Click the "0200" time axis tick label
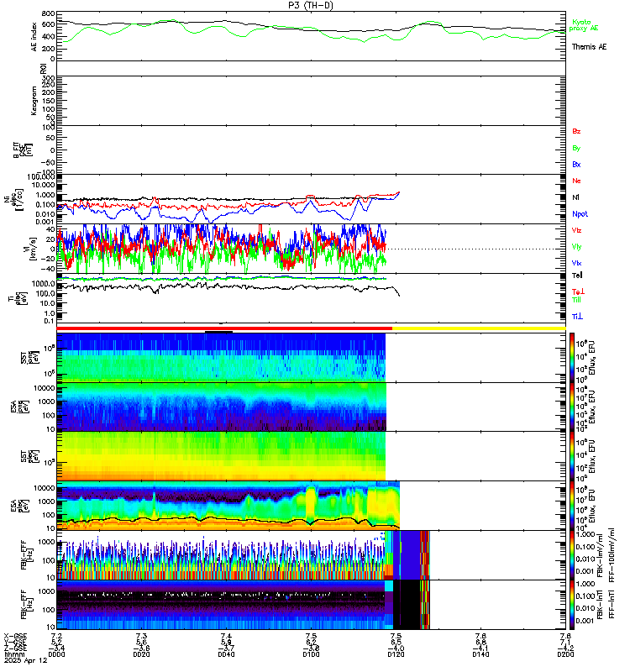Image resolution: width=630 pixels, height=672 pixels. click(x=565, y=654)
